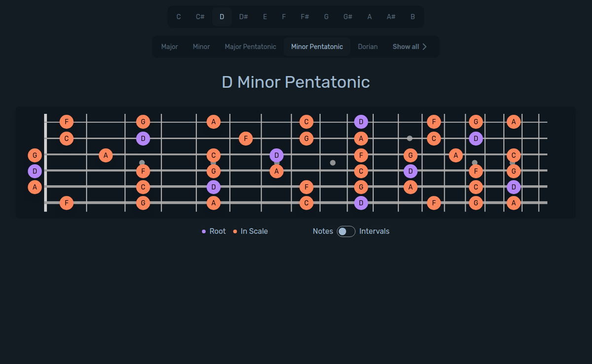The height and width of the screenshot is (364, 592).
Task: Select C as the root note
Action: [179, 16]
